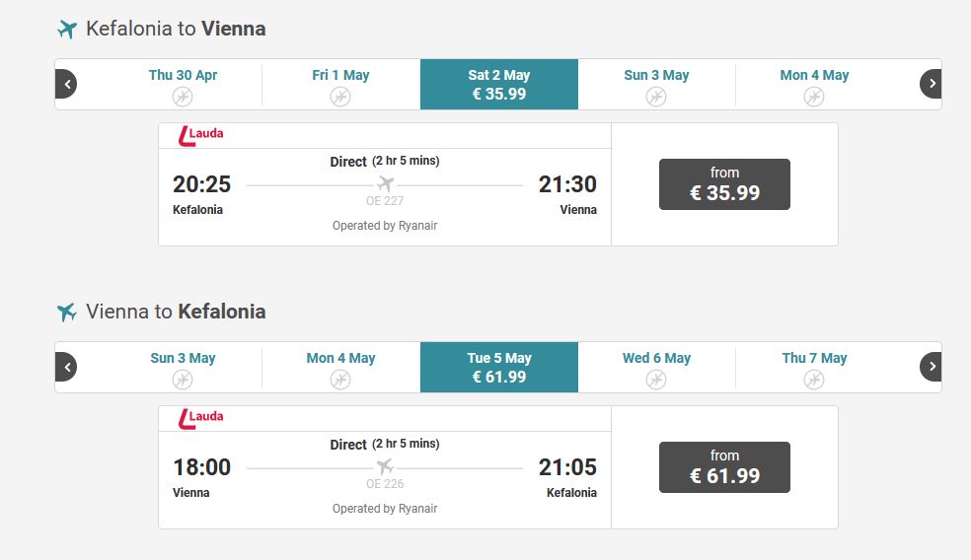Pick the Sun 3 May outbound date tab
The width and height of the screenshot is (971, 560).
tap(656, 85)
